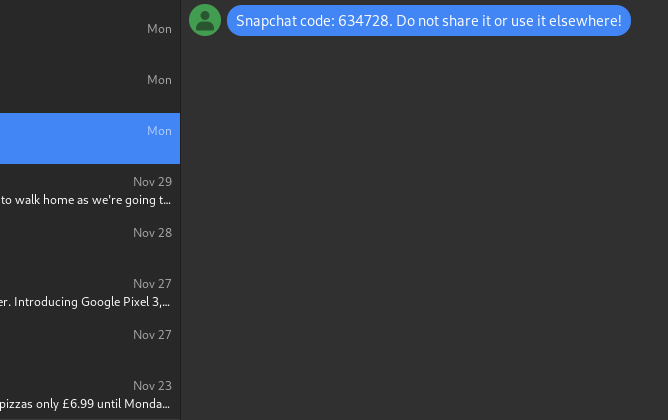Screen dimensions: 668x420
Task: Click the Nov 23 date label
Action: pyautogui.click(x=153, y=385)
